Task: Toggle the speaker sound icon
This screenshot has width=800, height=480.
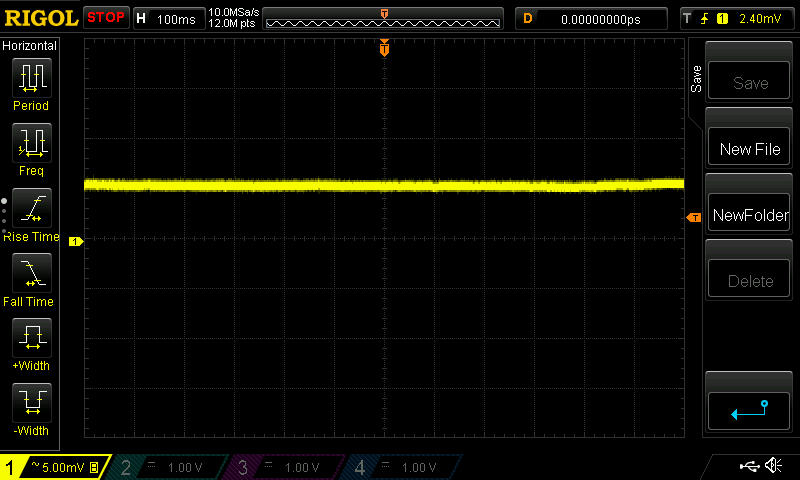Action: tap(774, 465)
